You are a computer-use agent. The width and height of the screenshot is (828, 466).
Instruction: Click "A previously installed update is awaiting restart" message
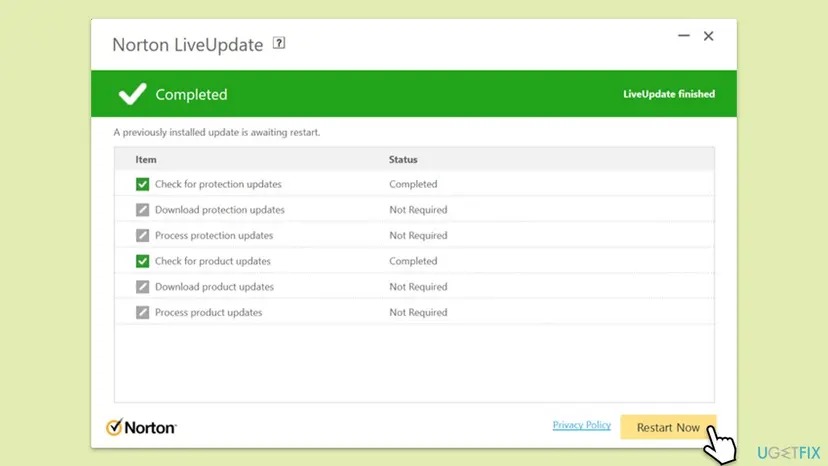click(x=217, y=132)
